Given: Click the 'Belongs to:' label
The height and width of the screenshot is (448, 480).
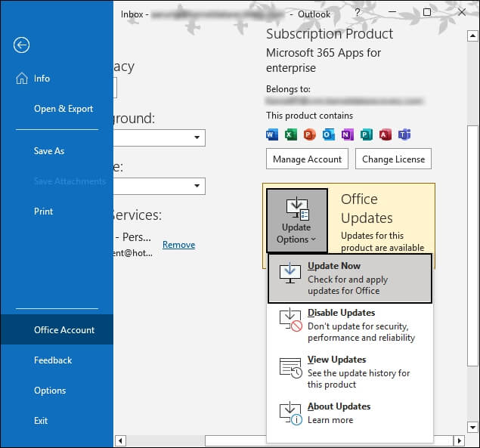Looking at the screenshot, I should click(x=288, y=89).
